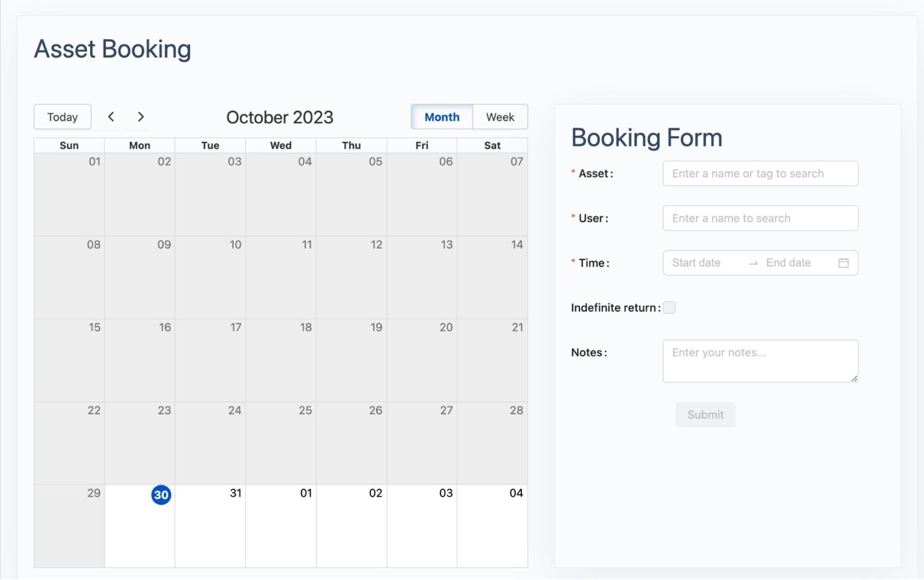Go to the previous month with left chevron
Image resolution: width=924 pixels, height=580 pixels.
(x=111, y=117)
